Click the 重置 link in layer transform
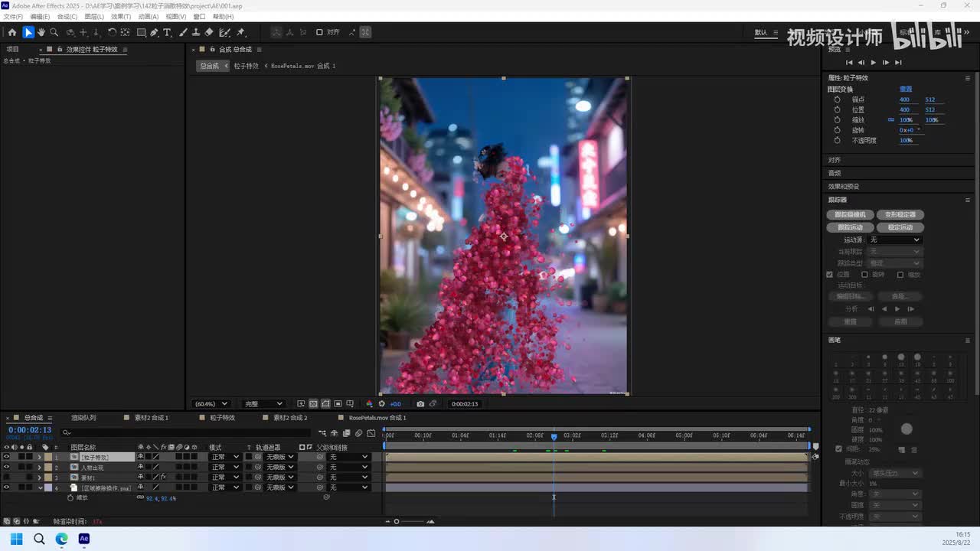Image resolution: width=980 pixels, height=551 pixels. 906,89
